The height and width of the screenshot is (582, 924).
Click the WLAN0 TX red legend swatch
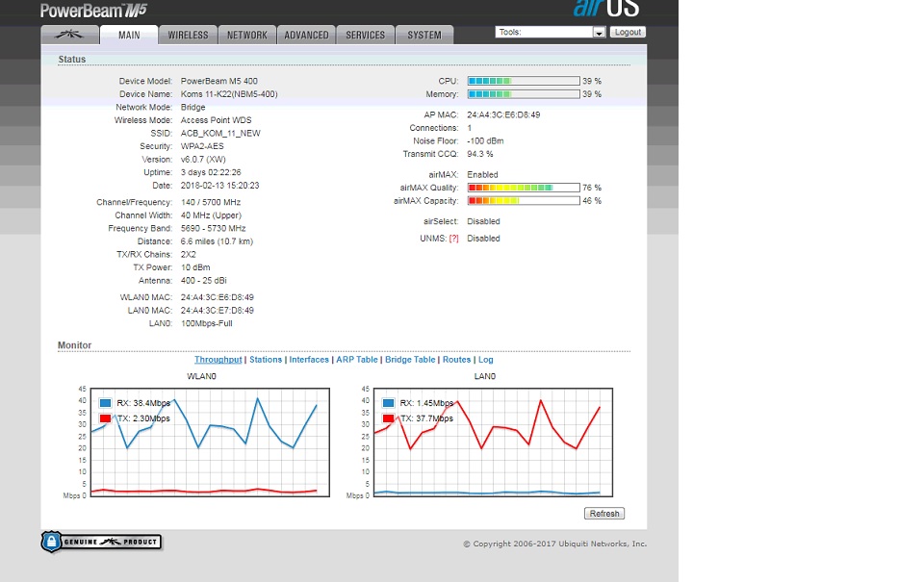click(106, 418)
